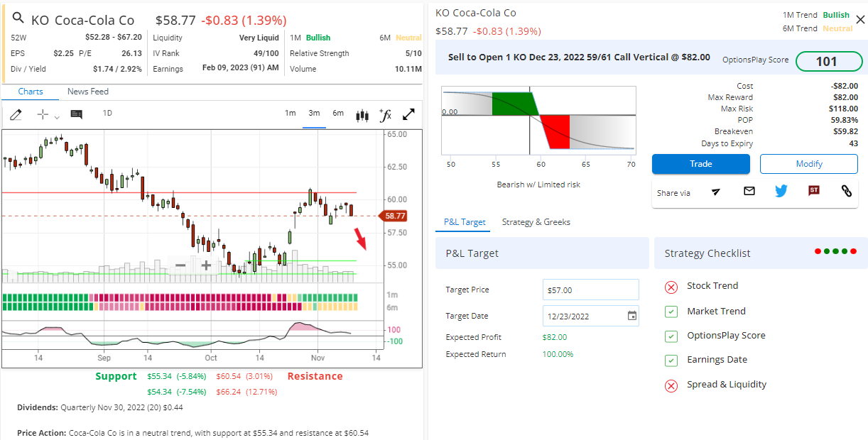The height and width of the screenshot is (440, 868).
Task: Click the Stock Trend red X icon
Action: (671, 287)
